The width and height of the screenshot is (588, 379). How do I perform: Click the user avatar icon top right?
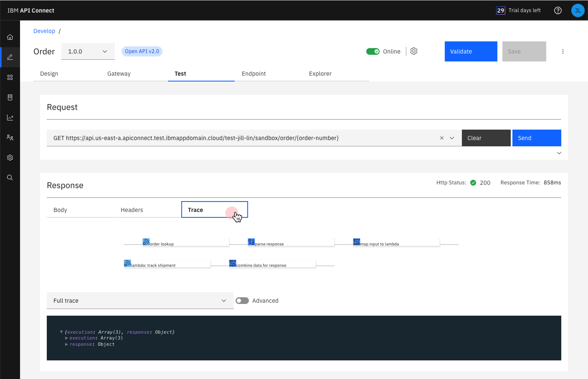pos(577,10)
